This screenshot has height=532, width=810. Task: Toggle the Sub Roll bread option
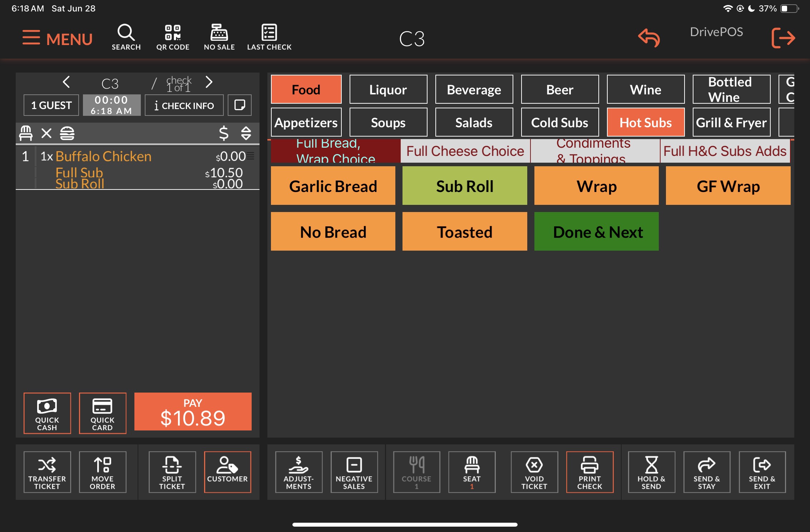coord(464,186)
